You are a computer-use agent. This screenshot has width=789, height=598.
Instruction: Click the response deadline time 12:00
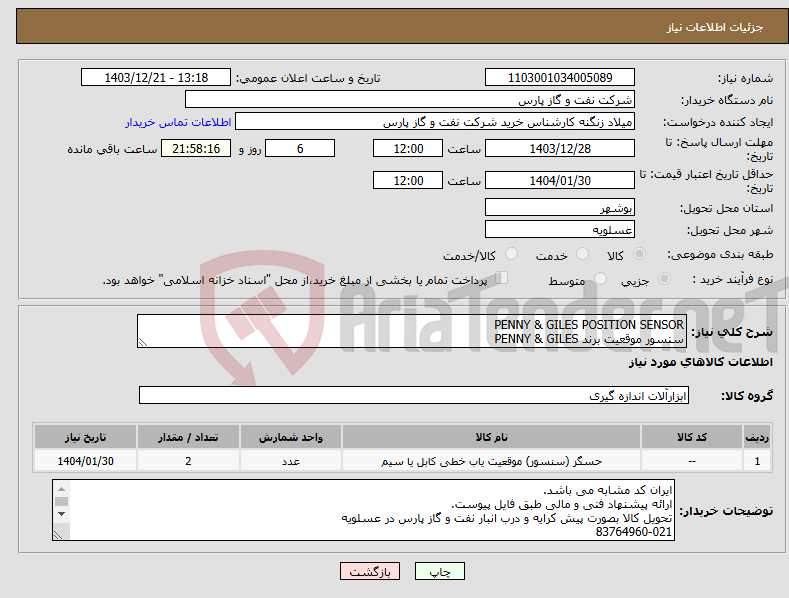click(x=408, y=148)
